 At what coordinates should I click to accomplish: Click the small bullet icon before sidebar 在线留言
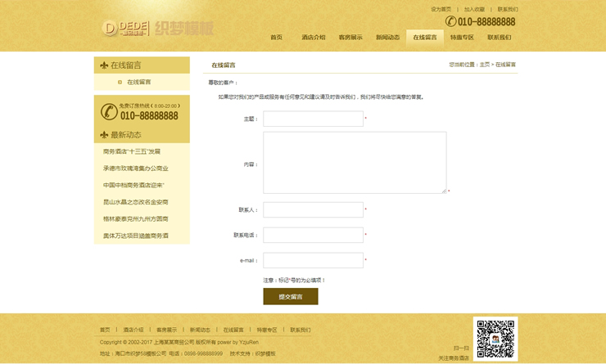(x=119, y=83)
